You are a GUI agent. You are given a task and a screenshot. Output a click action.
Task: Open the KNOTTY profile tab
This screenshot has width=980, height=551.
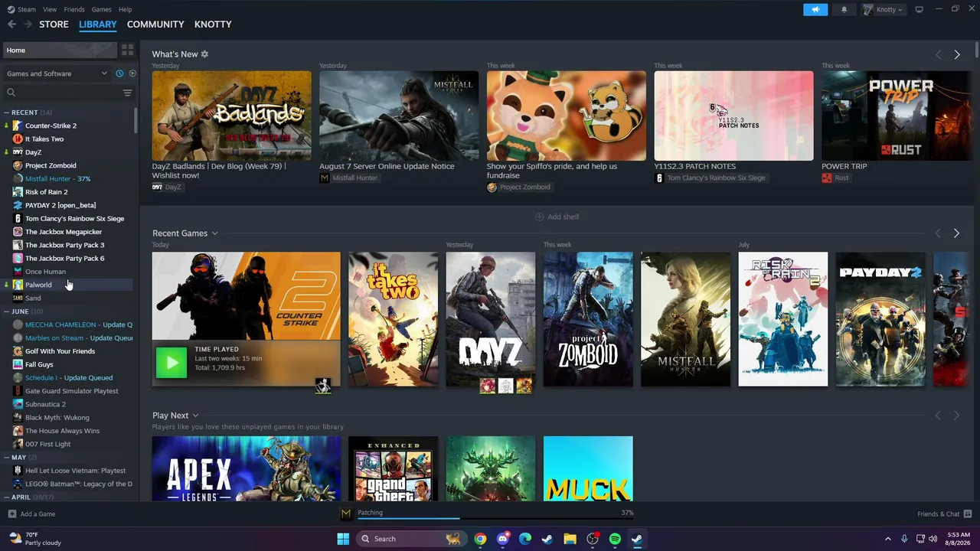[213, 24]
